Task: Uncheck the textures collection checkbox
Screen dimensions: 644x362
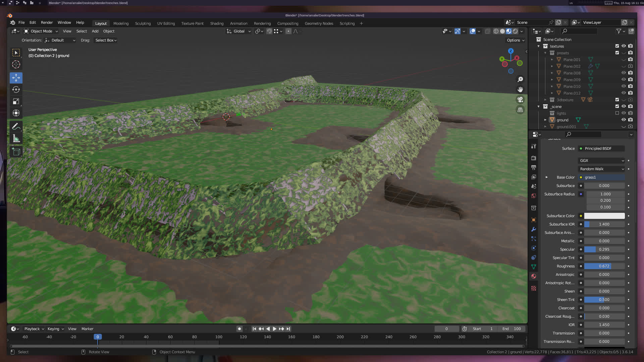Action: 617,46
